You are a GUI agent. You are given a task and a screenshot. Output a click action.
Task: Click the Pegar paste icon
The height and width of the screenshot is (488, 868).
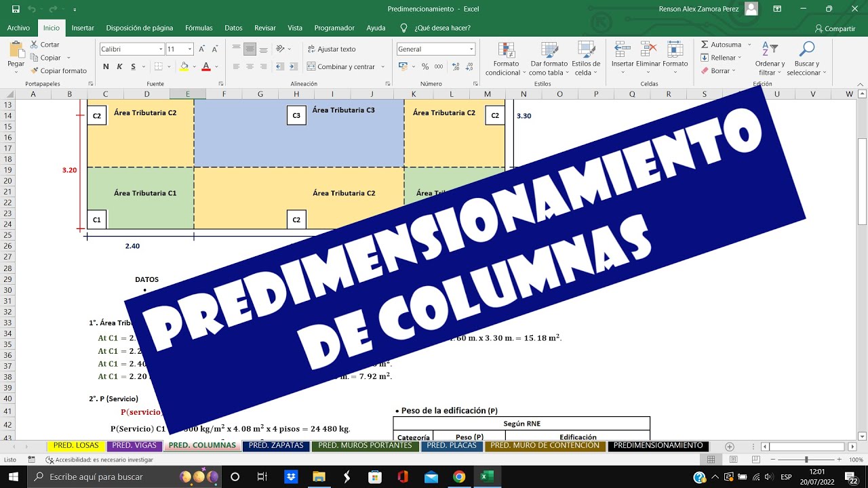pyautogui.click(x=16, y=49)
